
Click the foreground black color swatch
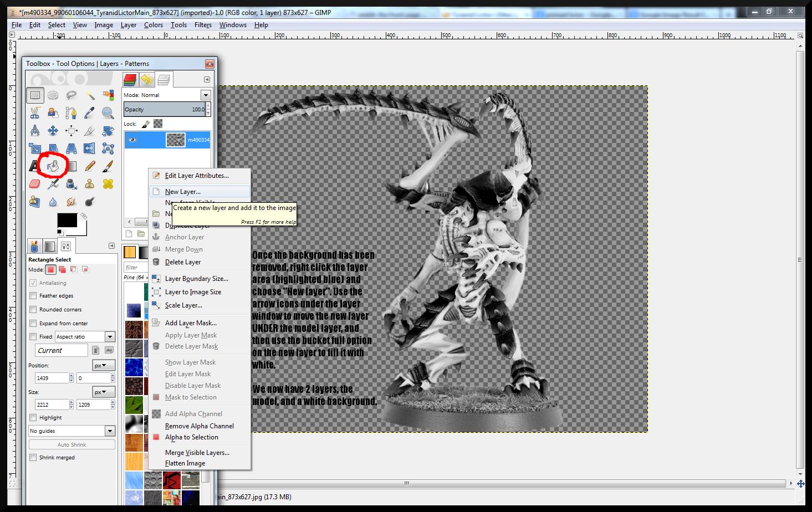[67, 220]
